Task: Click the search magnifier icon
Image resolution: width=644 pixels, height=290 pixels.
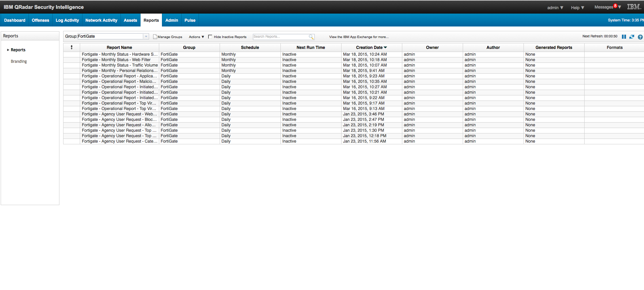Action: (311, 37)
